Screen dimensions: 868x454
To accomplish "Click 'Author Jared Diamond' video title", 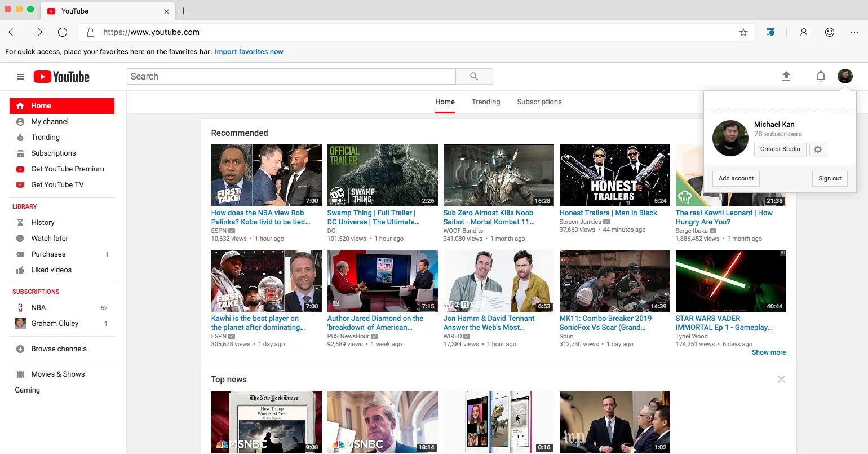I will pyautogui.click(x=375, y=323).
